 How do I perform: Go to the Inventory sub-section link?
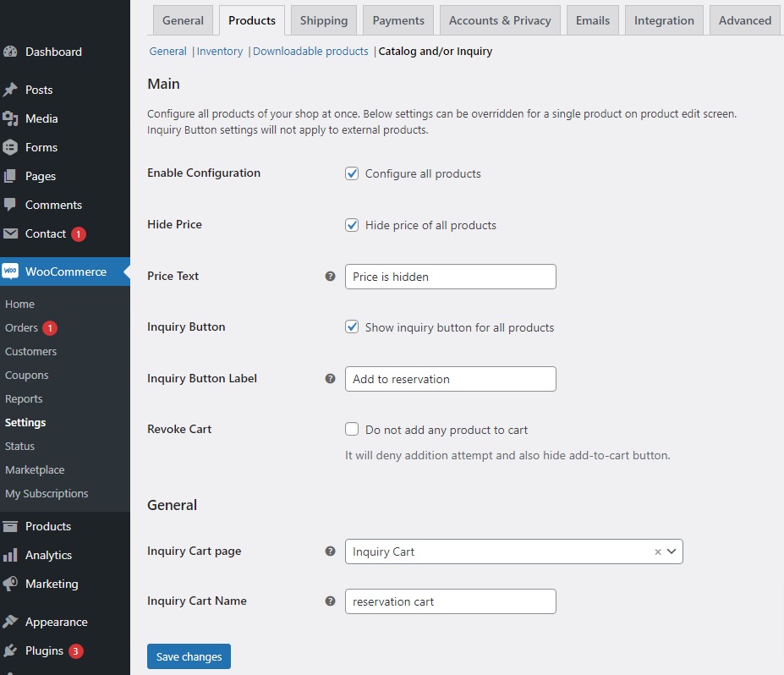(220, 52)
